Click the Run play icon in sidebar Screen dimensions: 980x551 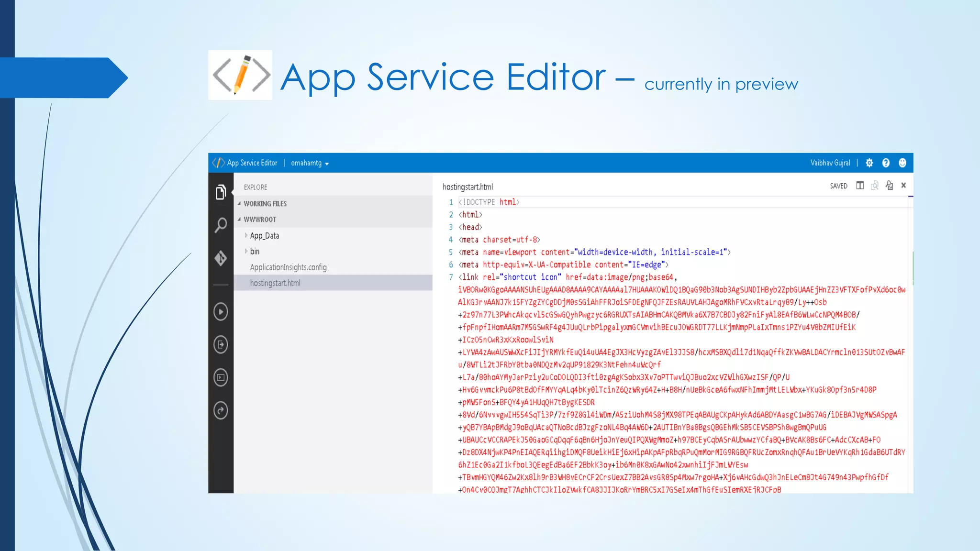pyautogui.click(x=221, y=312)
